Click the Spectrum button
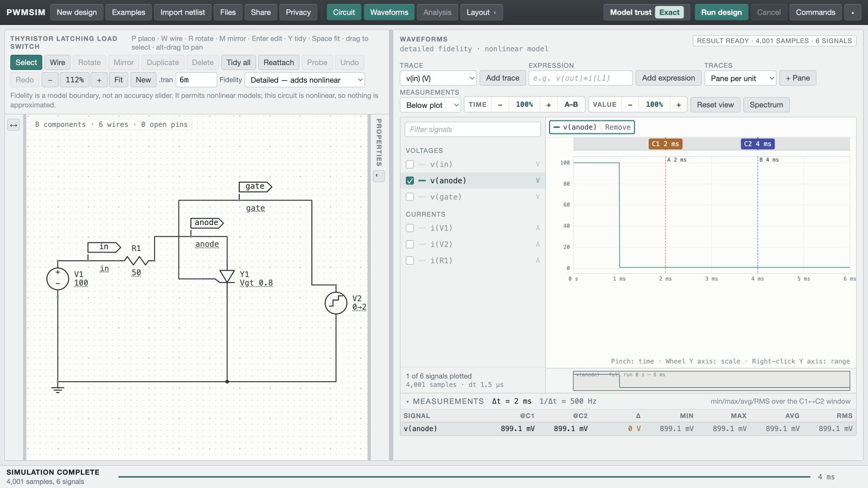Image resolution: width=868 pixels, height=488 pixels. click(x=766, y=105)
